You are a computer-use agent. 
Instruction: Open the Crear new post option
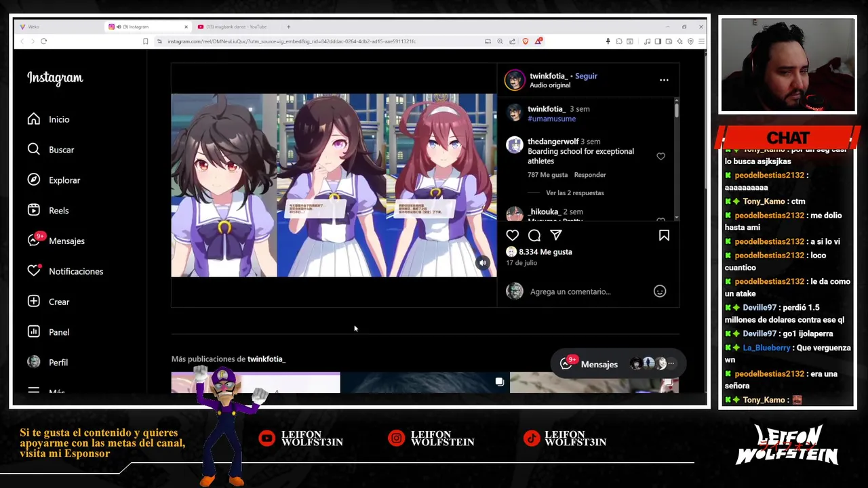coord(48,302)
